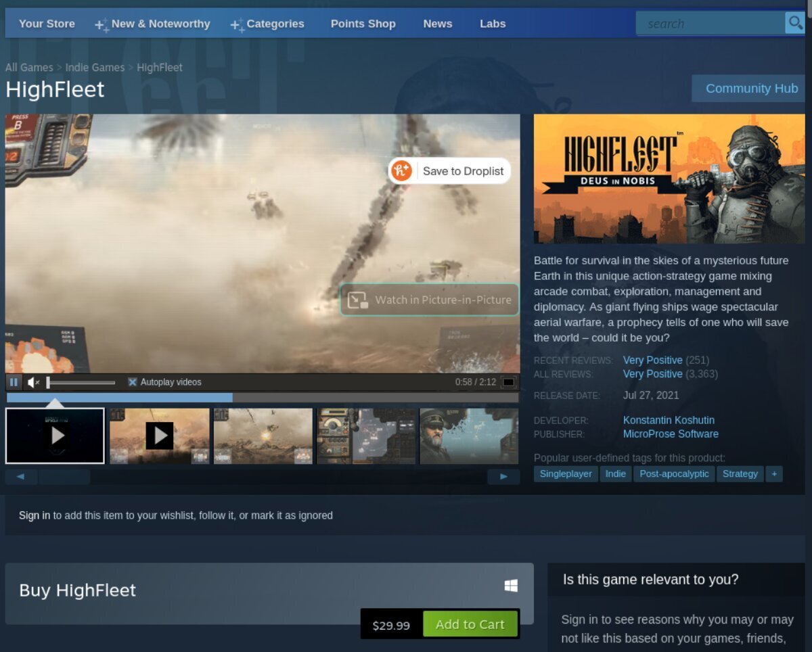Click the search magnifying glass icon
812x652 pixels.
click(x=794, y=22)
